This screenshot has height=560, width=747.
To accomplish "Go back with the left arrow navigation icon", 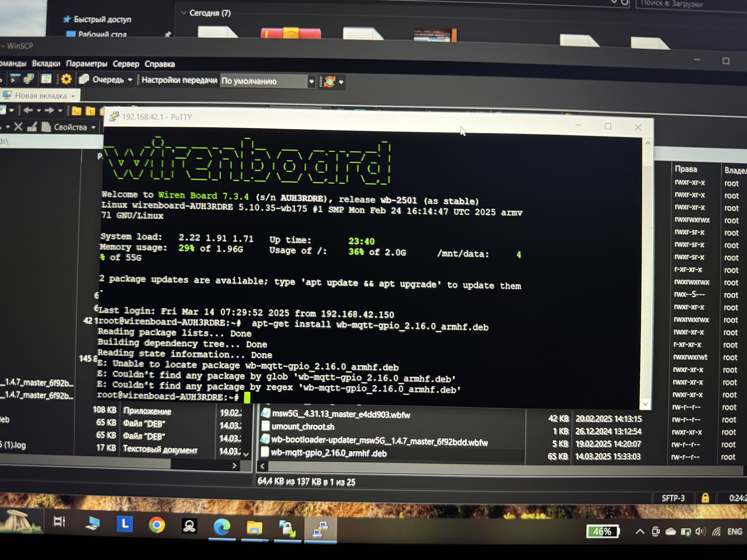I will [28, 110].
